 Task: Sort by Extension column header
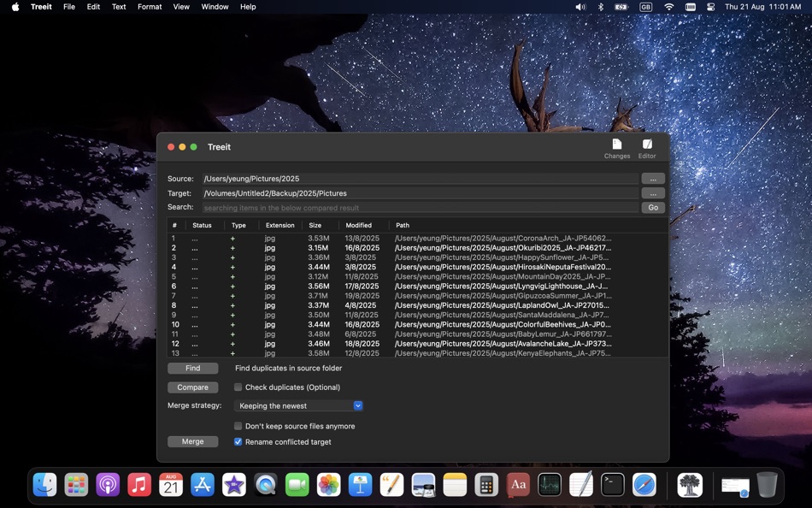(280, 225)
